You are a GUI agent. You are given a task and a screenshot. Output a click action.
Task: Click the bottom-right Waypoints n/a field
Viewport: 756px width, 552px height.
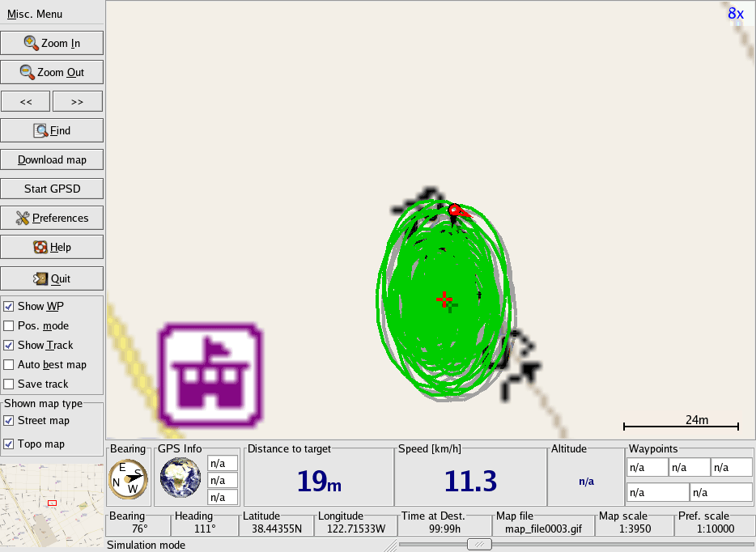[x=721, y=493]
